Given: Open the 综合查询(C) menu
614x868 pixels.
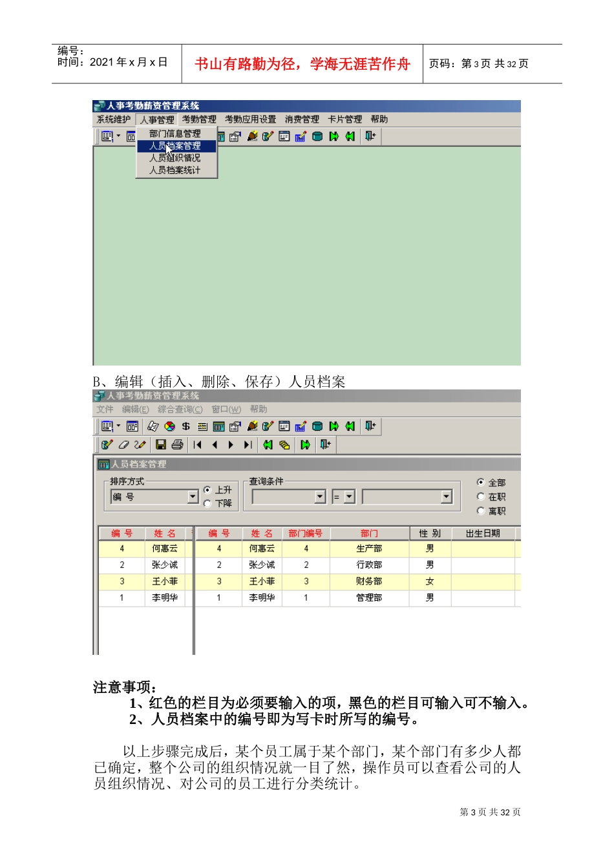Looking at the screenshot, I should point(180,409).
